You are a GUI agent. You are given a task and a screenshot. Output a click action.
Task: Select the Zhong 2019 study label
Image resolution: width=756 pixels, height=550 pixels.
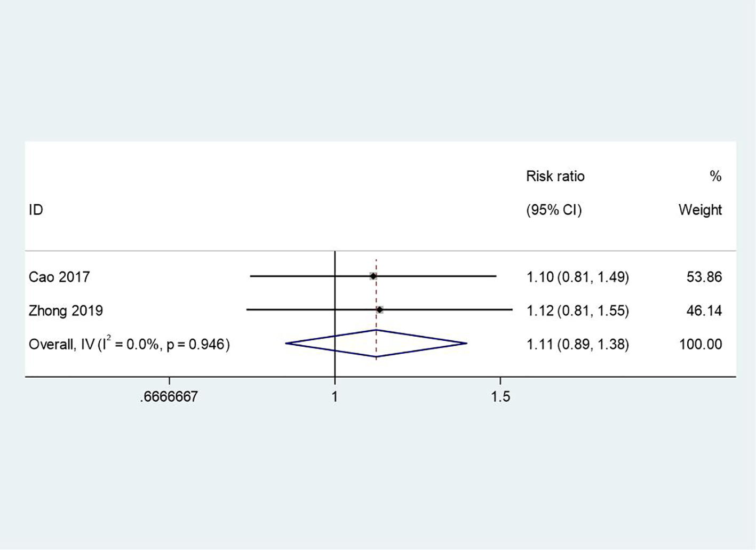coord(66,310)
